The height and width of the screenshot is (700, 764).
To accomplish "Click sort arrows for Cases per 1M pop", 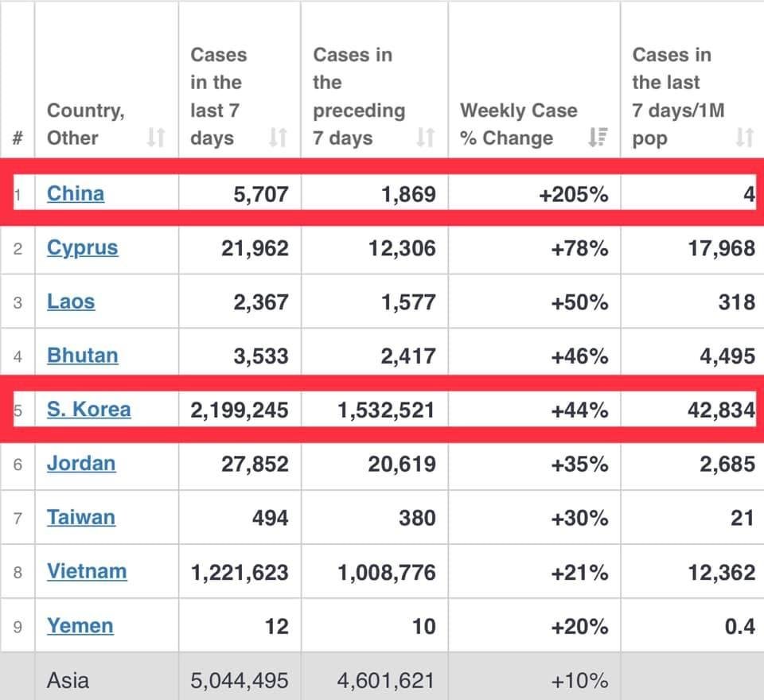I will coord(744,138).
